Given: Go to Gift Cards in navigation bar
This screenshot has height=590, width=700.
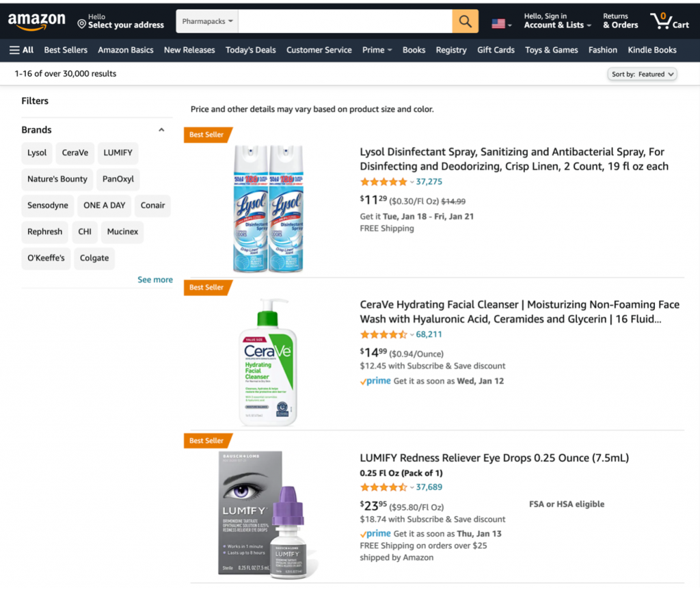Looking at the screenshot, I should [x=496, y=50].
